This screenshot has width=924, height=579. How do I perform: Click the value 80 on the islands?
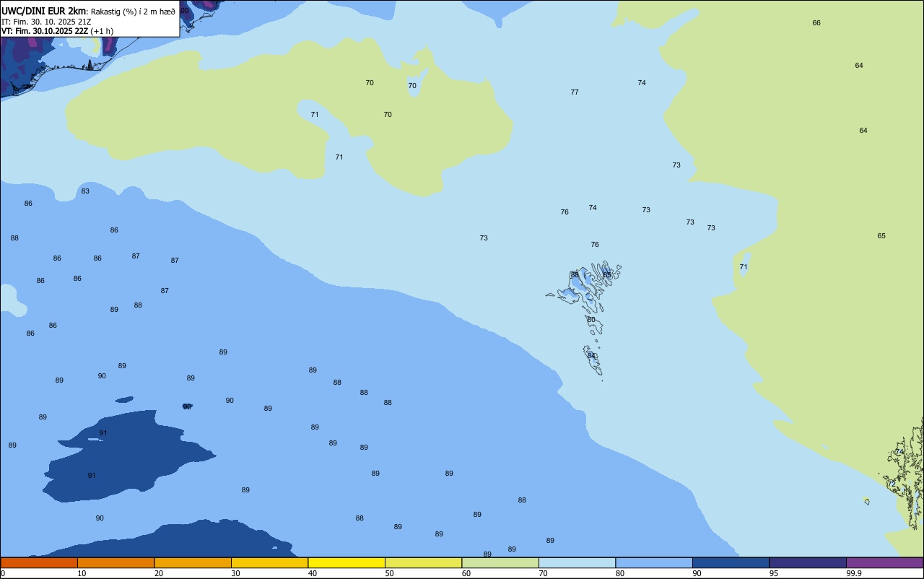(x=591, y=320)
